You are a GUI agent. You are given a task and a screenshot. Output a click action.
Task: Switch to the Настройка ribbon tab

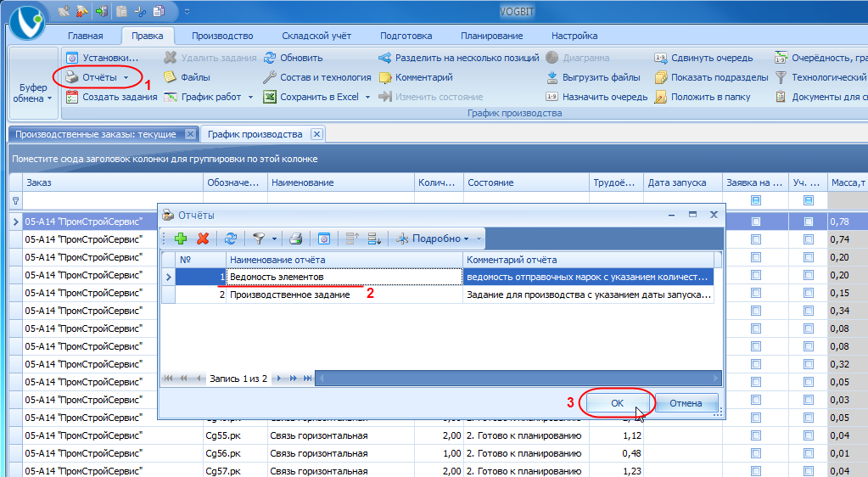point(574,36)
